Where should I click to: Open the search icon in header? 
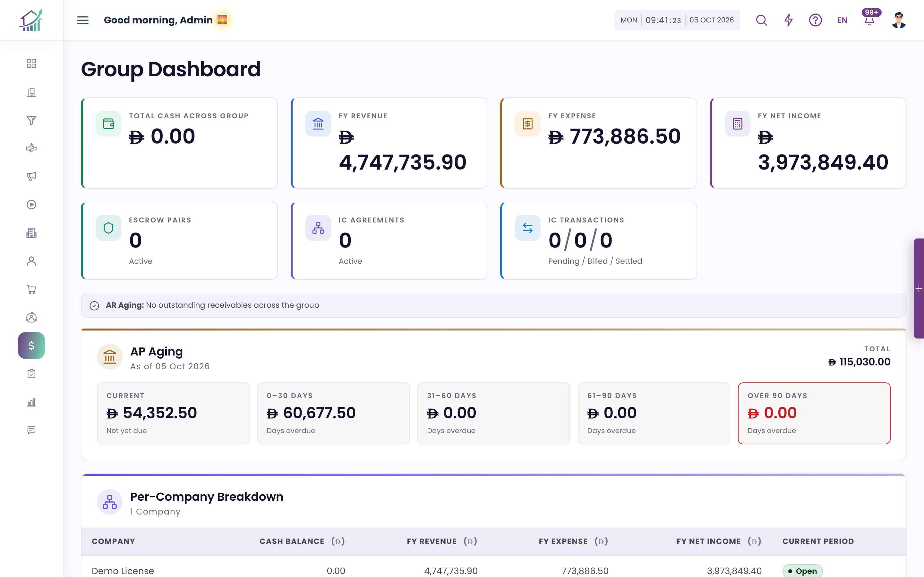click(x=761, y=20)
